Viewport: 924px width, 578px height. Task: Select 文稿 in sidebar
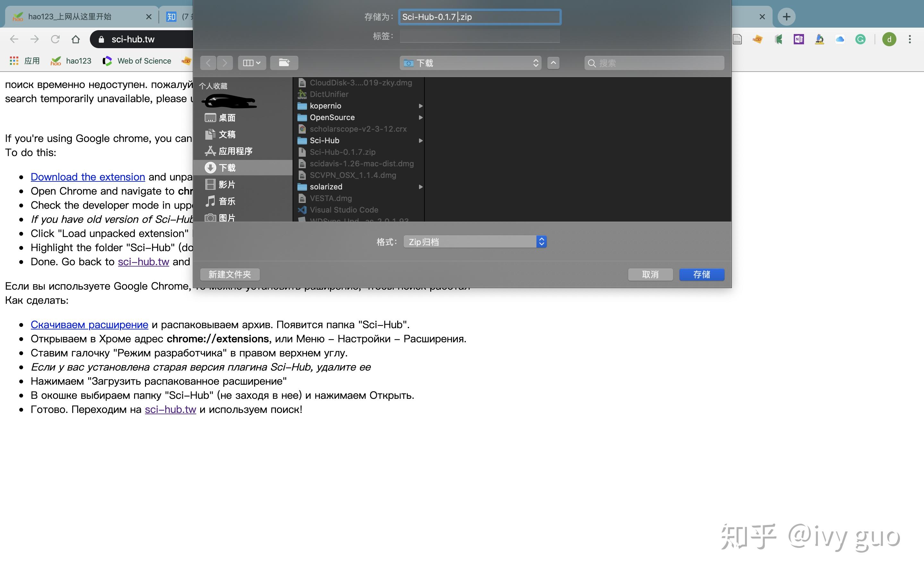coord(243,135)
